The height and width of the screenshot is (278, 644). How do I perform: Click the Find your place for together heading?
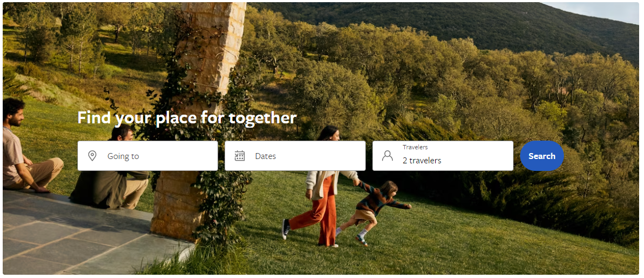coord(187,118)
